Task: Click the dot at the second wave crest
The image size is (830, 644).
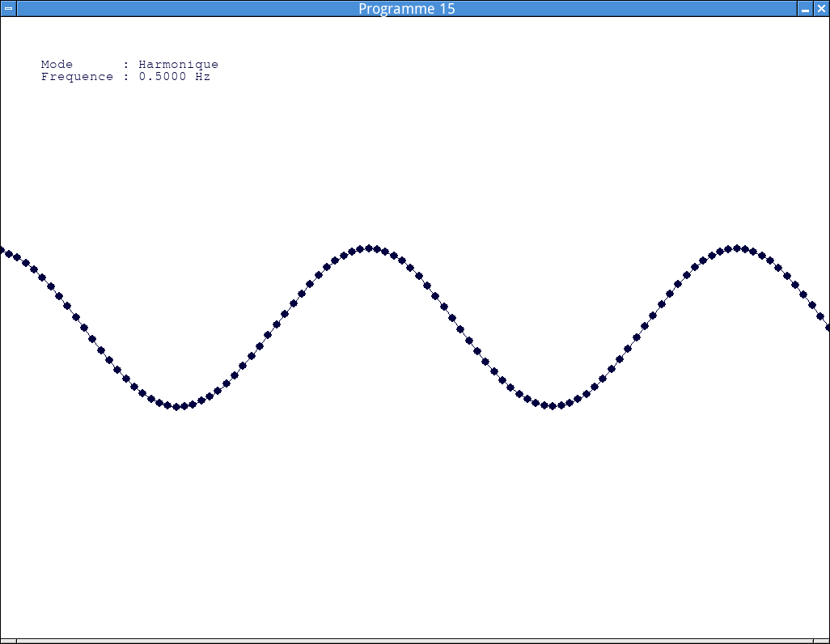Action: [736, 248]
